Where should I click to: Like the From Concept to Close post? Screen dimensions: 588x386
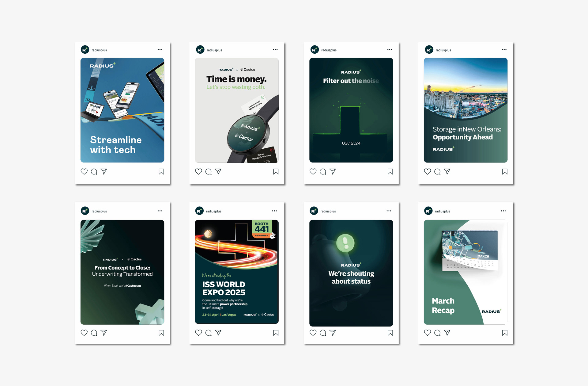point(84,333)
